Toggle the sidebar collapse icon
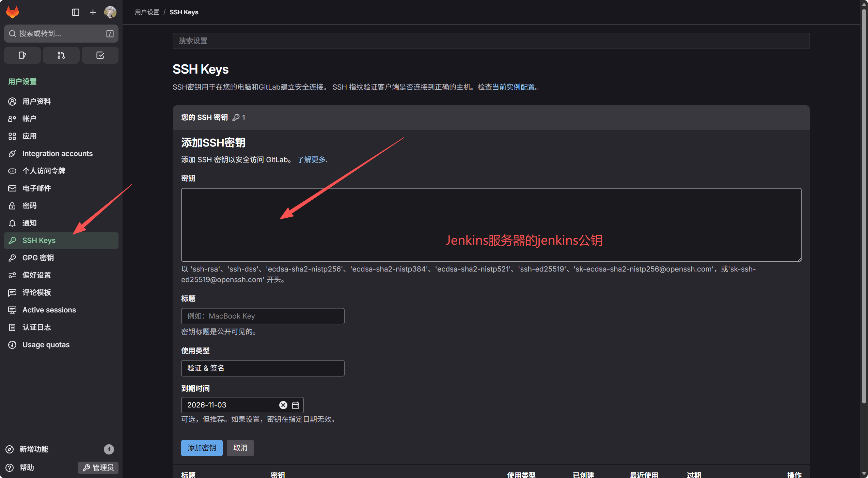 pyautogui.click(x=76, y=12)
